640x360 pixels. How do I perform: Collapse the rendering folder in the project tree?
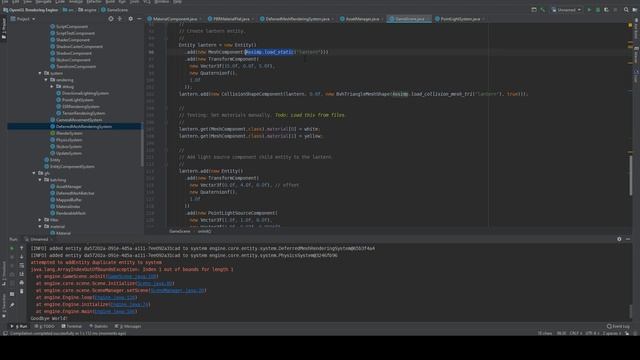(x=46, y=80)
